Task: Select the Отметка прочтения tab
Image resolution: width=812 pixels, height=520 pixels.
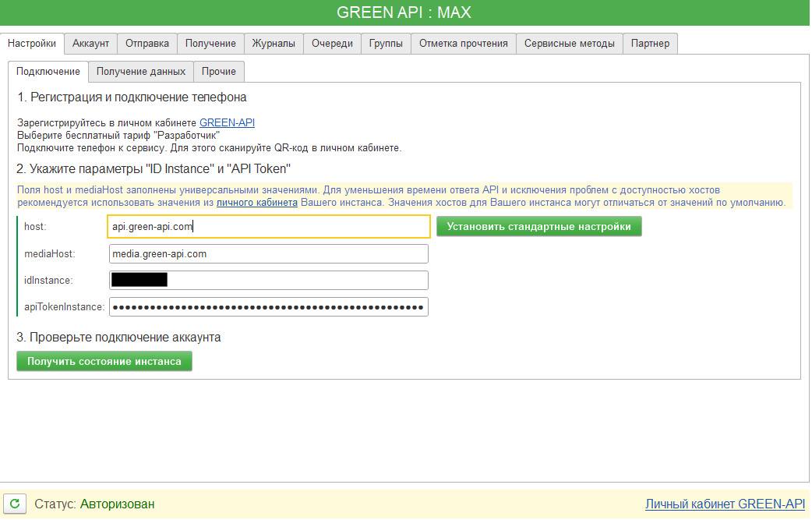Action: point(462,44)
